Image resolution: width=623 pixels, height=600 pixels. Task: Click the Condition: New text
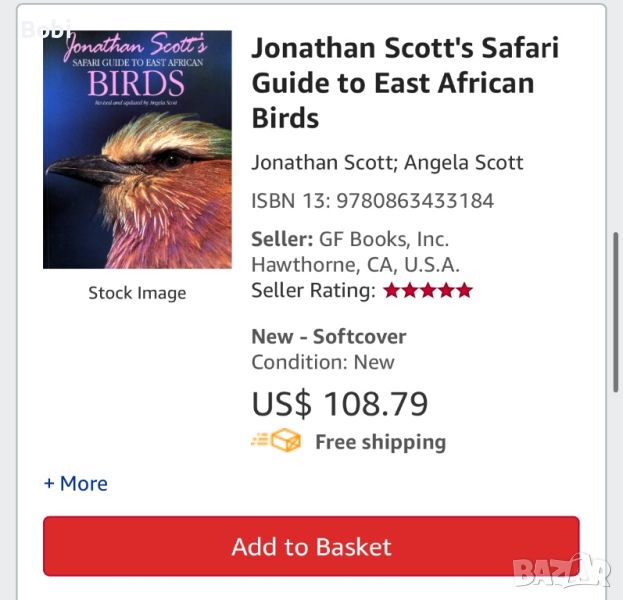(x=323, y=362)
